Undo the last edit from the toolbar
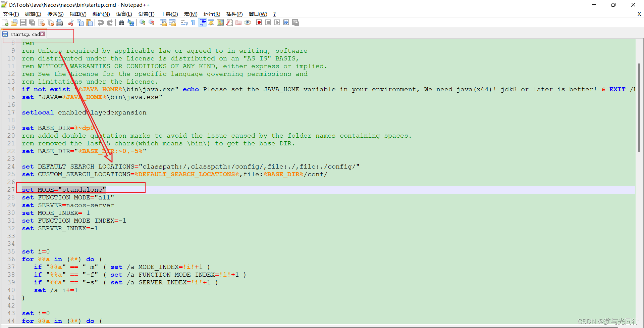Viewport: 644px width, 328px height. click(x=101, y=22)
